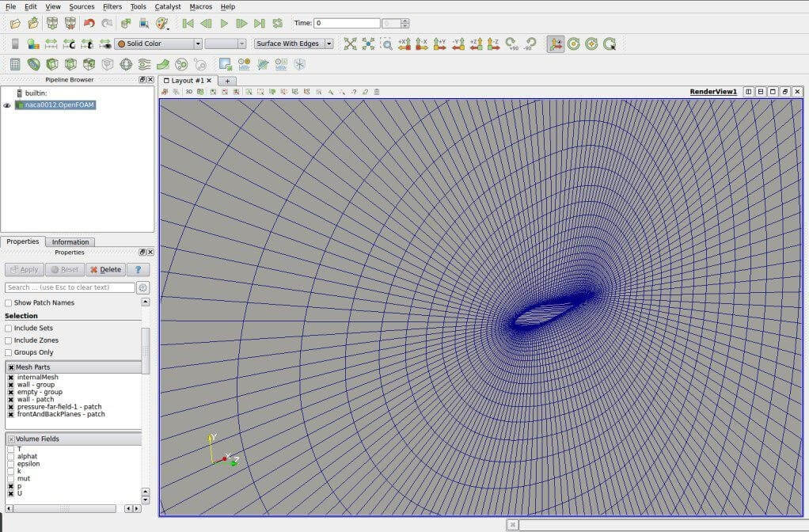Image resolution: width=809 pixels, height=532 pixels.
Task: Apply the Clip filter icon
Action: click(52, 64)
